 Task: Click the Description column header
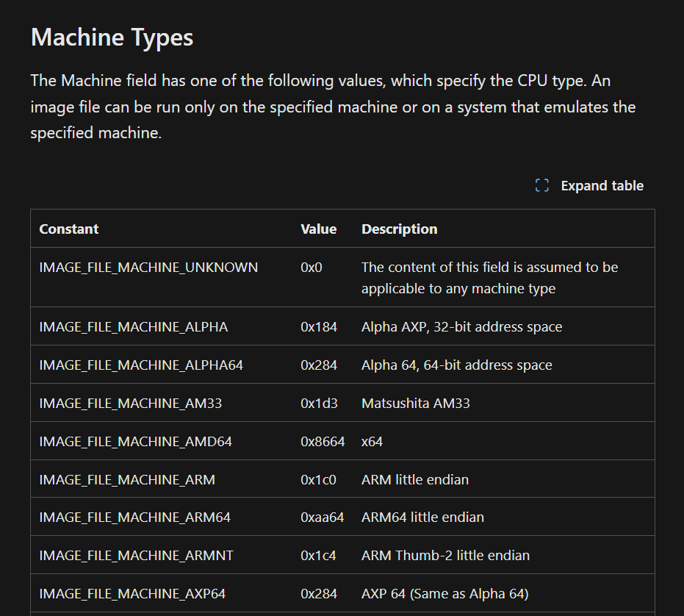click(399, 229)
